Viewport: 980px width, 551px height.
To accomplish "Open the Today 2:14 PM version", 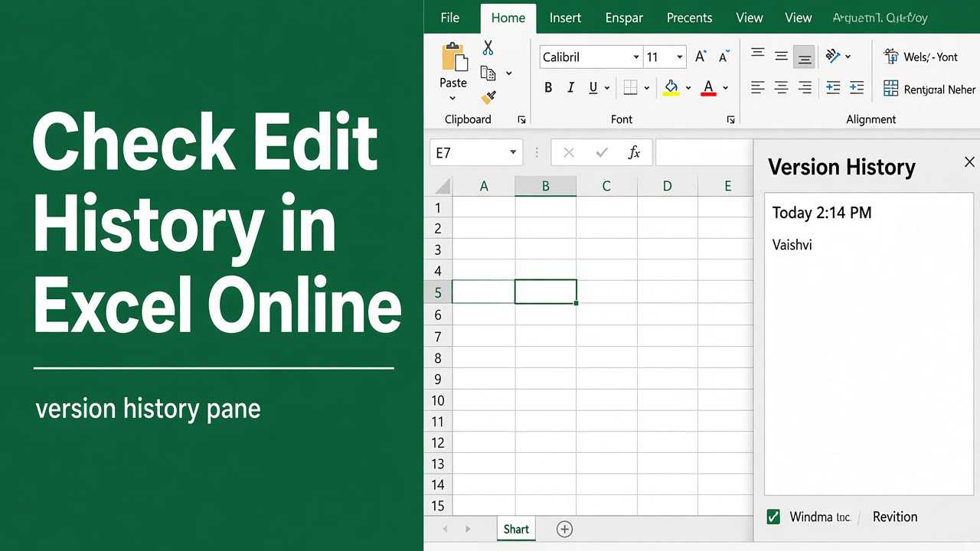I will click(822, 213).
